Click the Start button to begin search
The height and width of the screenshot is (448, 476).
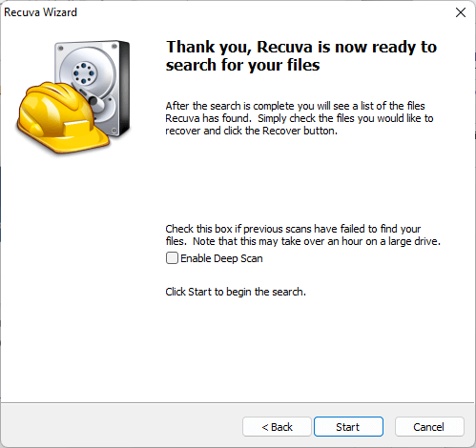point(348,427)
